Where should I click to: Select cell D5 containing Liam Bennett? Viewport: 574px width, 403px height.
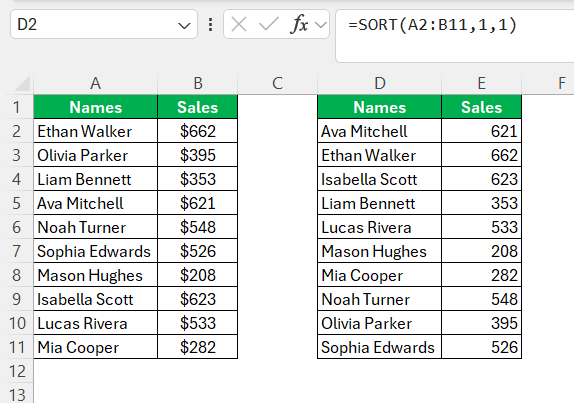(x=380, y=203)
